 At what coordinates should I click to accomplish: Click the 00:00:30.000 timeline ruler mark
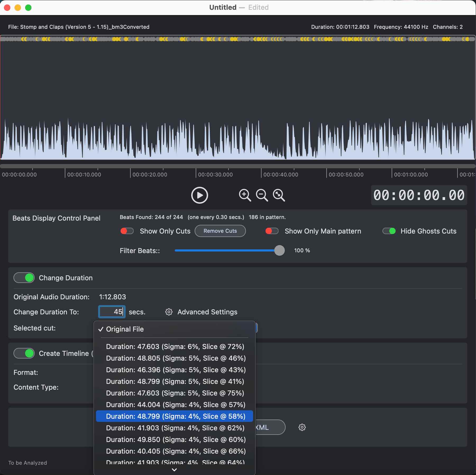point(215,175)
